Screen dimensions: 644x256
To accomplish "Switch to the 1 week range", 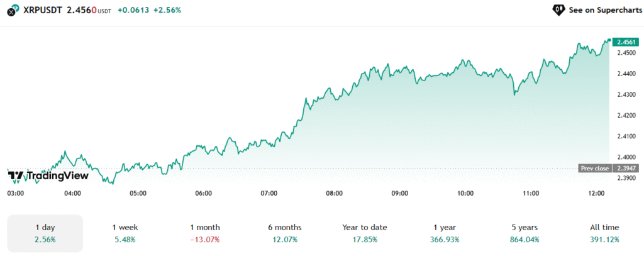I will tap(125, 233).
